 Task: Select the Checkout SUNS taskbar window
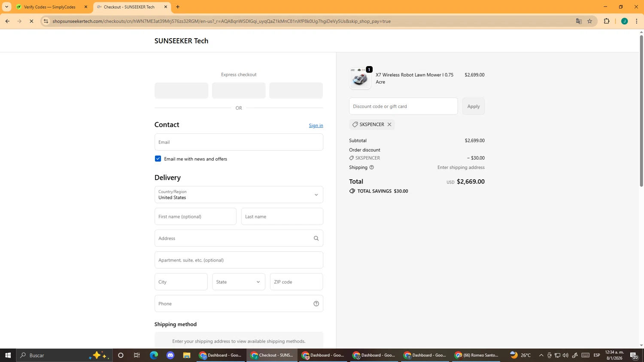272,355
